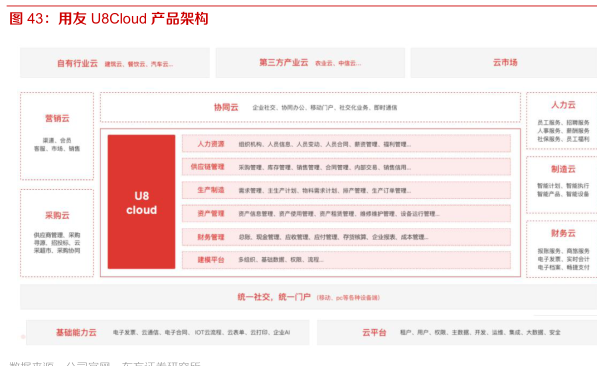Click the figure title '图 43:用友 U8Cloud 产品架构'

[x=109, y=18]
